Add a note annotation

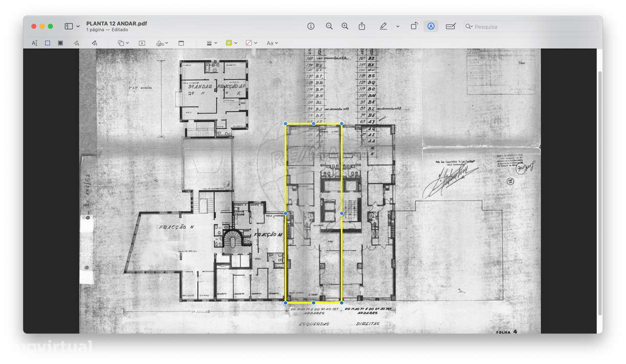click(181, 43)
